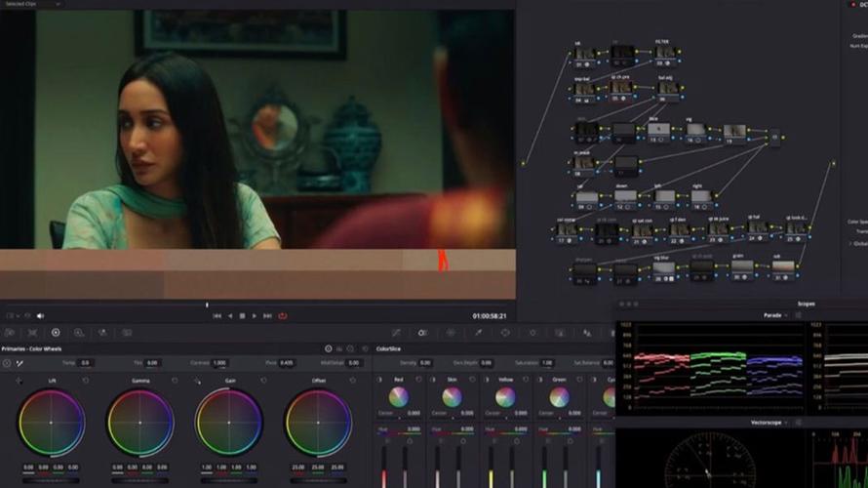Open the Motion Effects palette
This screenshot has width=868, height=488.
pos(128,333)
